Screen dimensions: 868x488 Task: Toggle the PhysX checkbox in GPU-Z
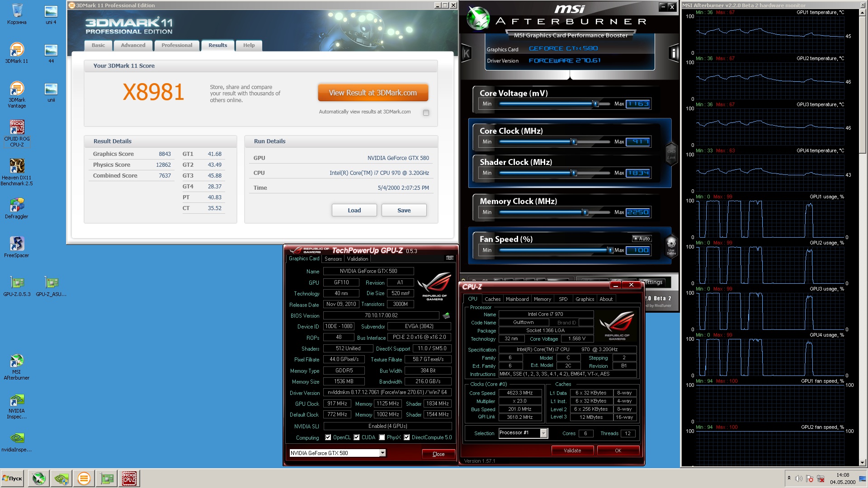[382, 437]
